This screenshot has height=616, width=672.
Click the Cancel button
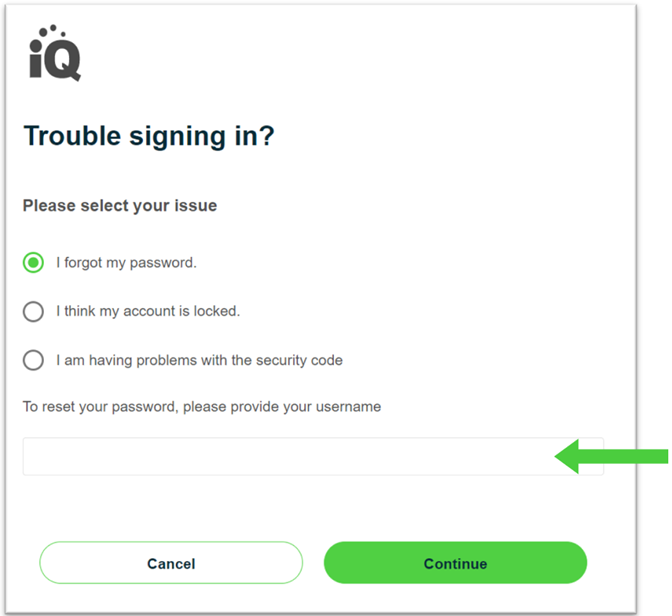coord(171,563)
